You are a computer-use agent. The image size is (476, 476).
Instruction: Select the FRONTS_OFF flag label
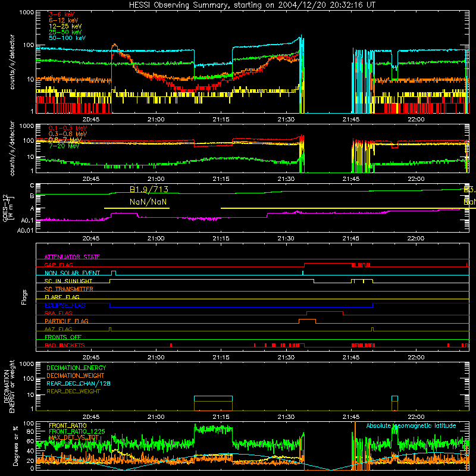click(63, 337)
